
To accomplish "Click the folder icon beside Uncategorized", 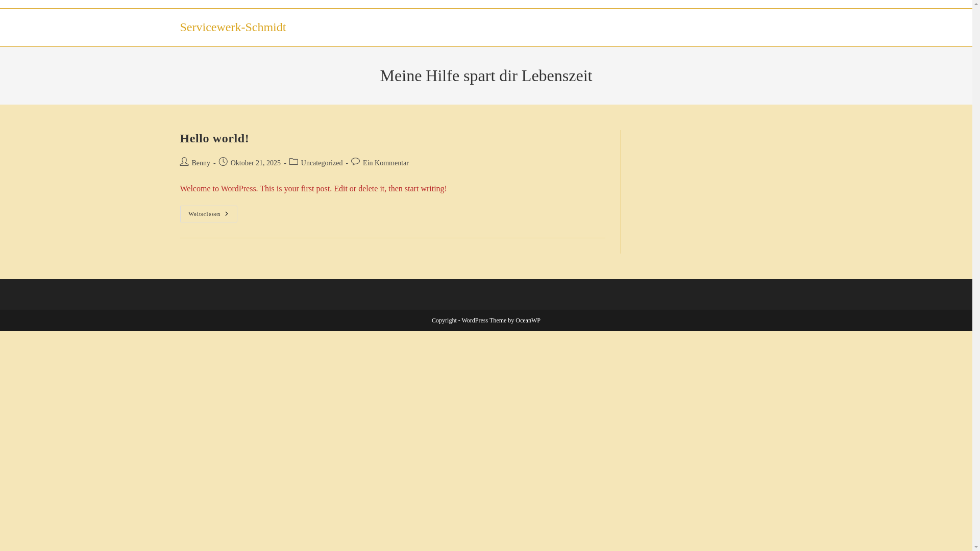I will click(x=293, y=162).
